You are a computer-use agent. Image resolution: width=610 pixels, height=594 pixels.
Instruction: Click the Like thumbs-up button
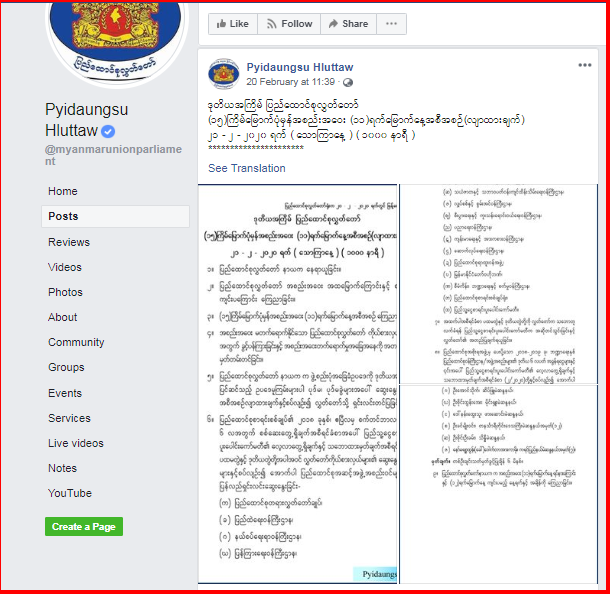pos(233,24)
